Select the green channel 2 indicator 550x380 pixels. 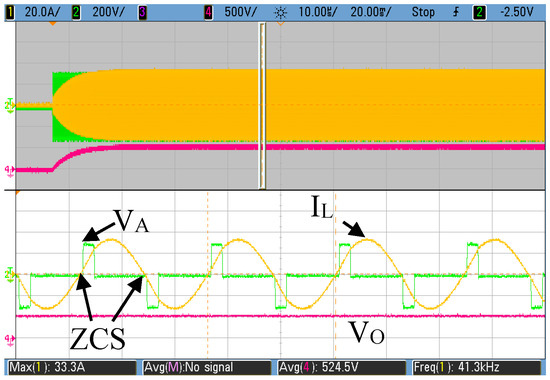(x=76, y=13)
